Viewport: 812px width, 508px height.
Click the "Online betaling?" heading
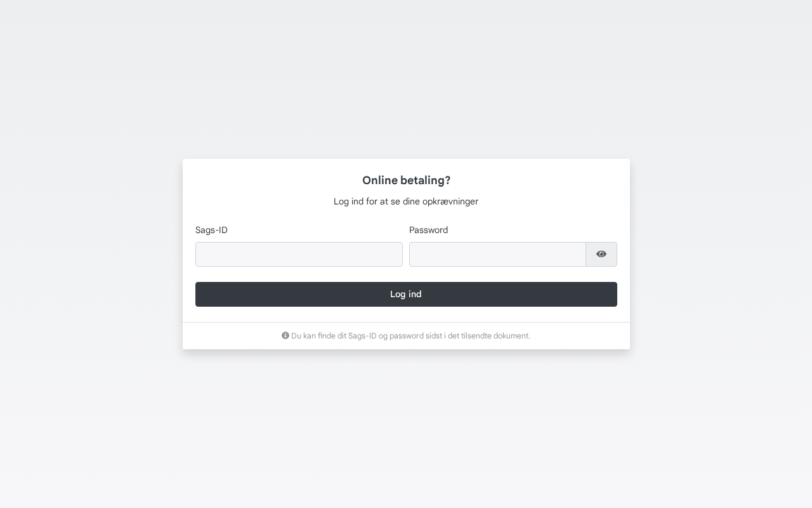406,180
